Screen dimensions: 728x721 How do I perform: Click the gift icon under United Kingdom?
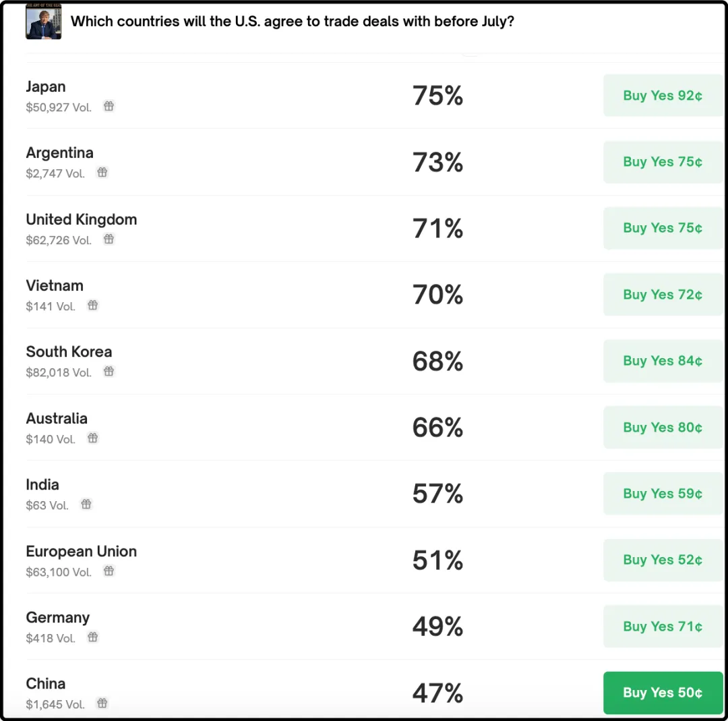[x=109, y=239]
